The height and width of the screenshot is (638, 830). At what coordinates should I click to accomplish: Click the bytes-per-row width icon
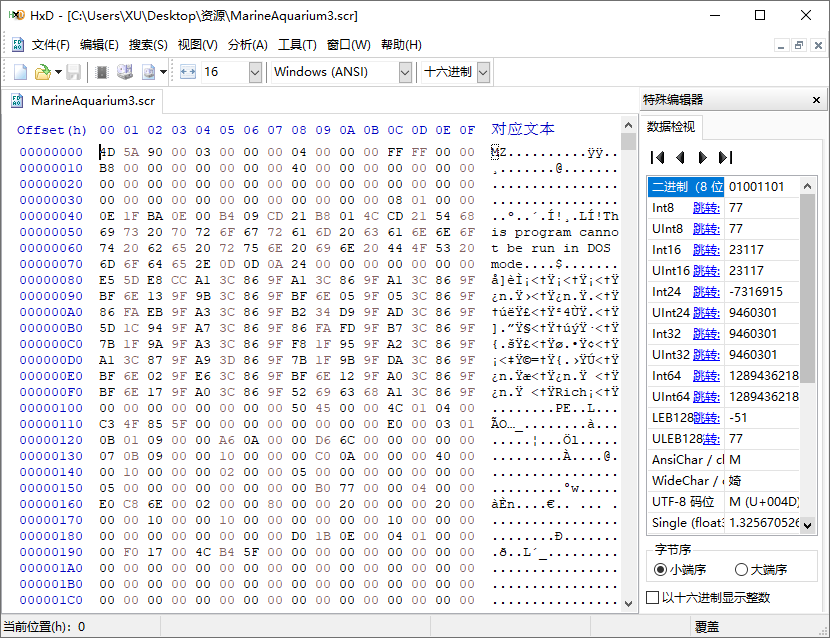pos(188,72)
